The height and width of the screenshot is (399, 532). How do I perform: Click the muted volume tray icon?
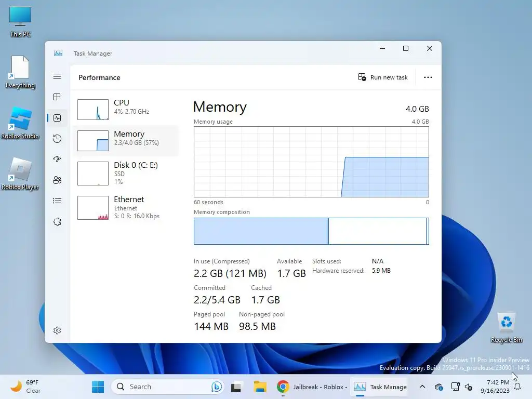coord(469,387)
